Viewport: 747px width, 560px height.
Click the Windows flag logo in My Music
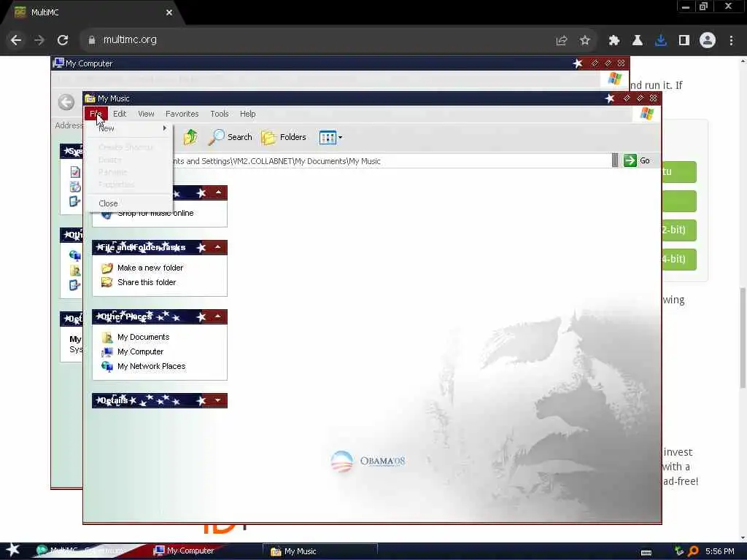[x=646, y=114]
